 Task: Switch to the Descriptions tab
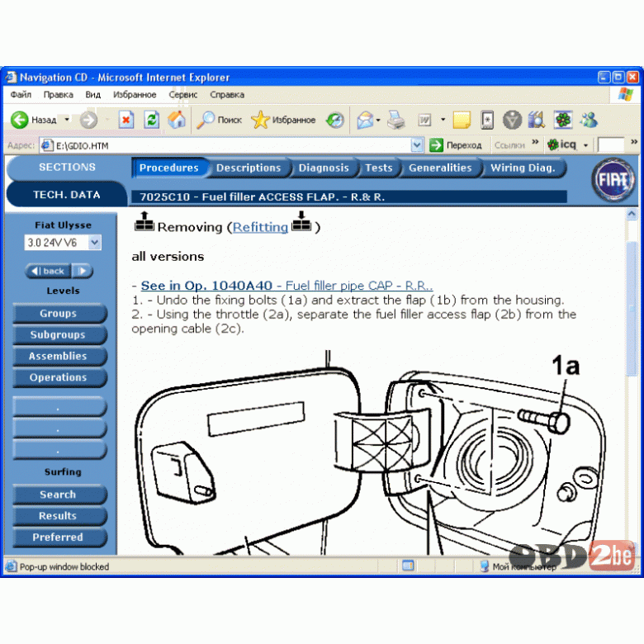pos(249,168)
